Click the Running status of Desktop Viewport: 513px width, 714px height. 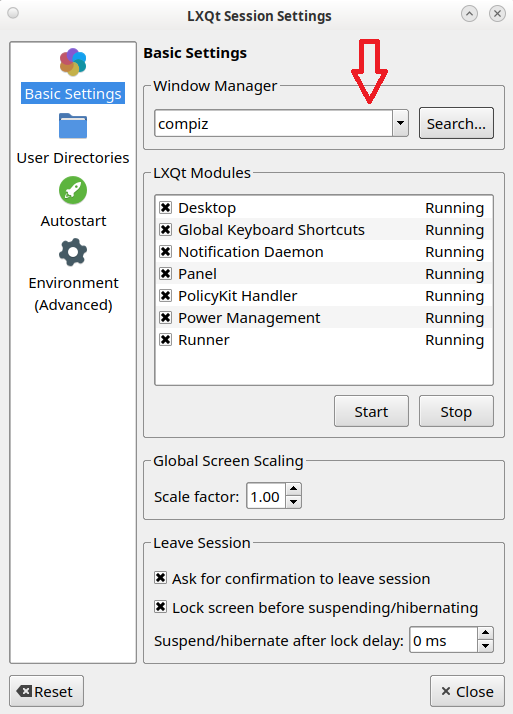point(454,208)
